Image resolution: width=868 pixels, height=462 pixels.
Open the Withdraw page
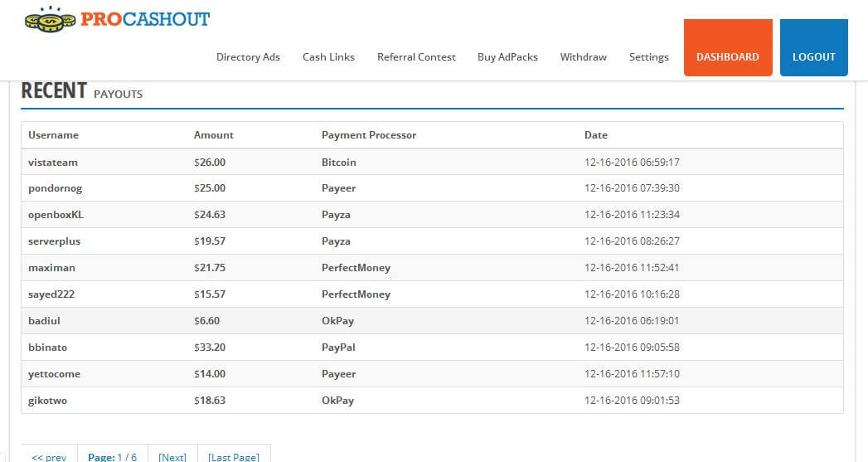(583, 57)
